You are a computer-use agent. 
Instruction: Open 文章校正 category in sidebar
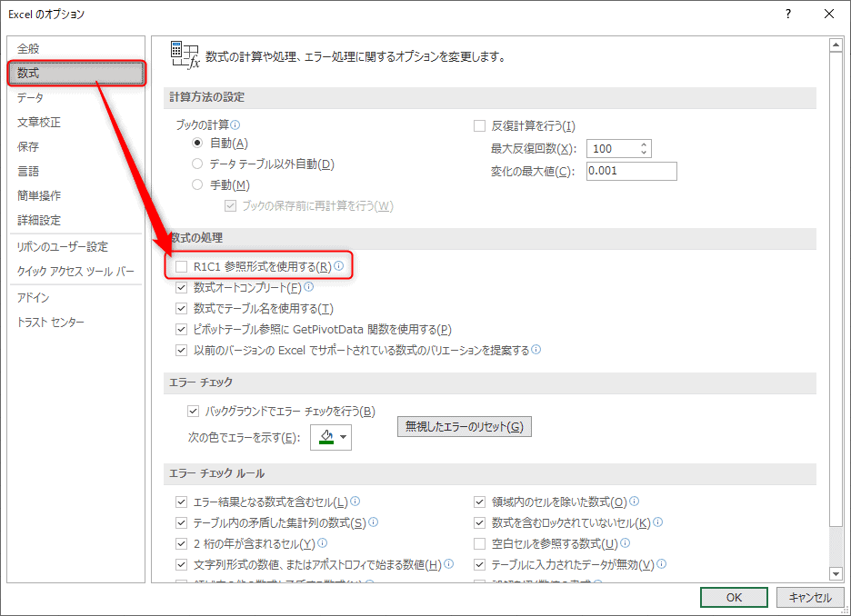click(x=76, y=122)
